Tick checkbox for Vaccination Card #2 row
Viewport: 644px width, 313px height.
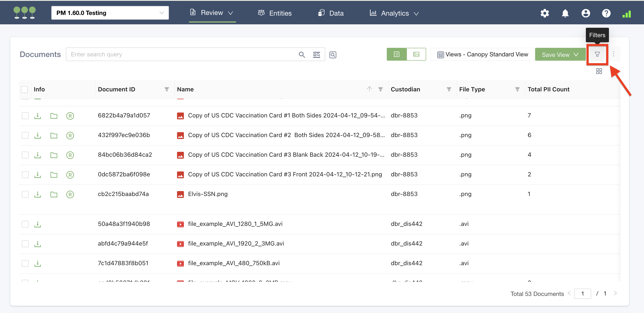[25, 135]
